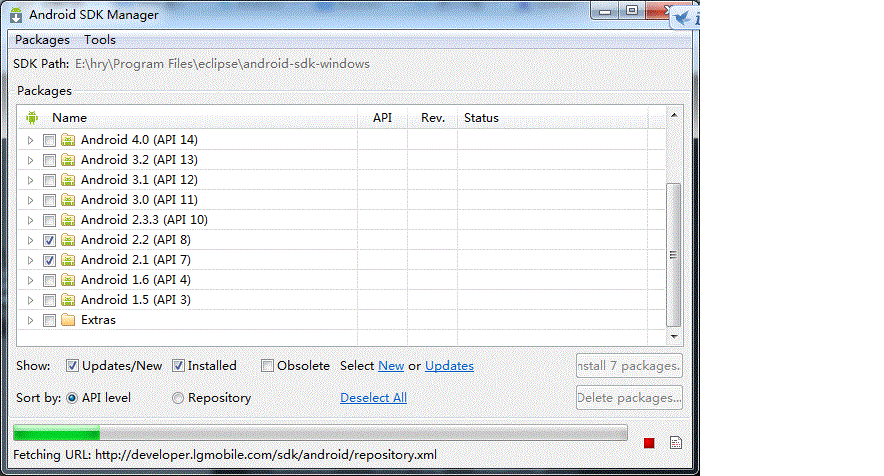Click the Install 7 packages button
884x476 pixels.
click(x=629, y=366)
